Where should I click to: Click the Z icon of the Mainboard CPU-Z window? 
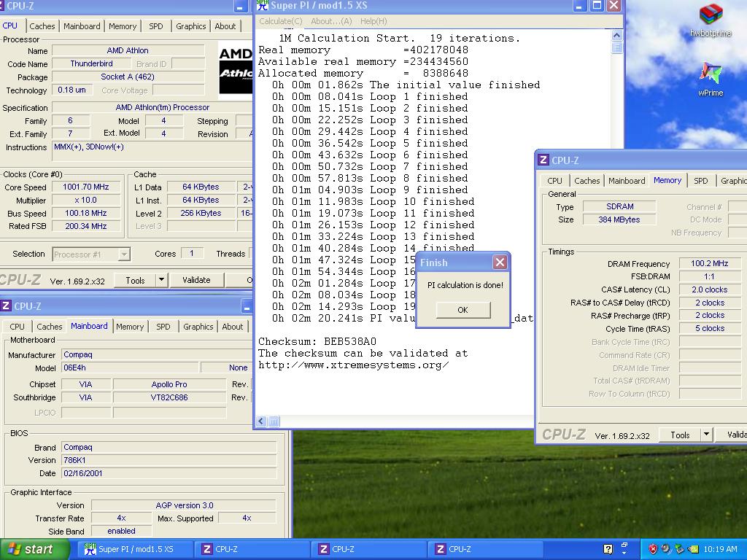coord(6,306)
